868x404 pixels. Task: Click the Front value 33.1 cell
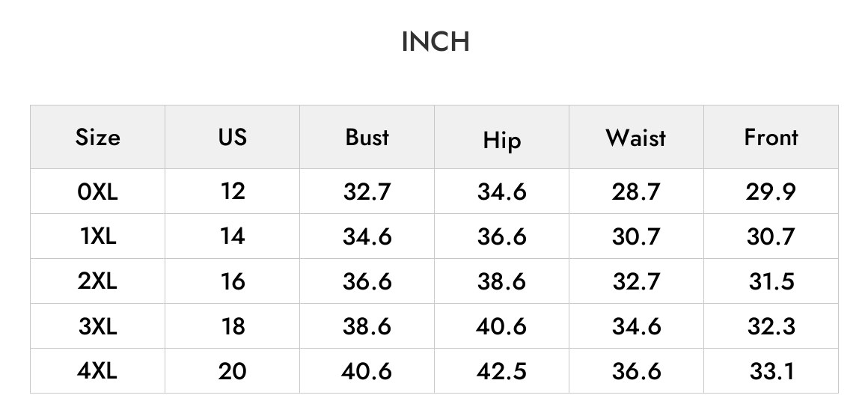(x=771, y=371)
